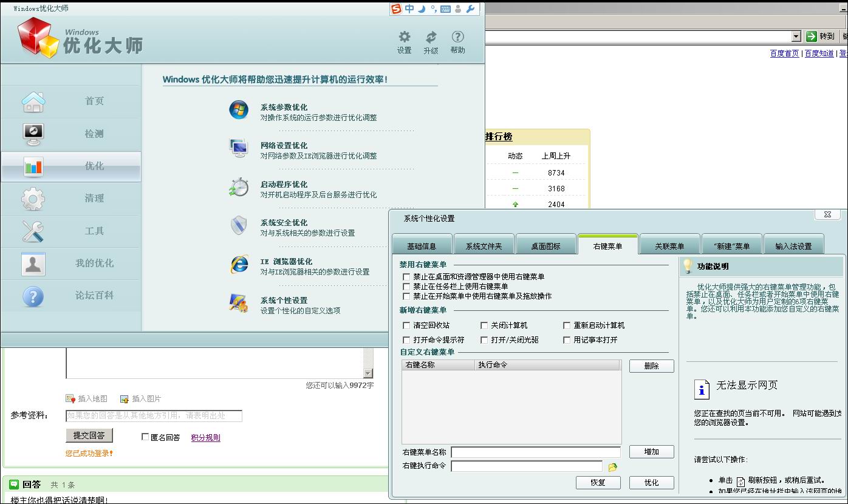Click the 提交回答 button

pyautogui.click(x=89, y=435)
